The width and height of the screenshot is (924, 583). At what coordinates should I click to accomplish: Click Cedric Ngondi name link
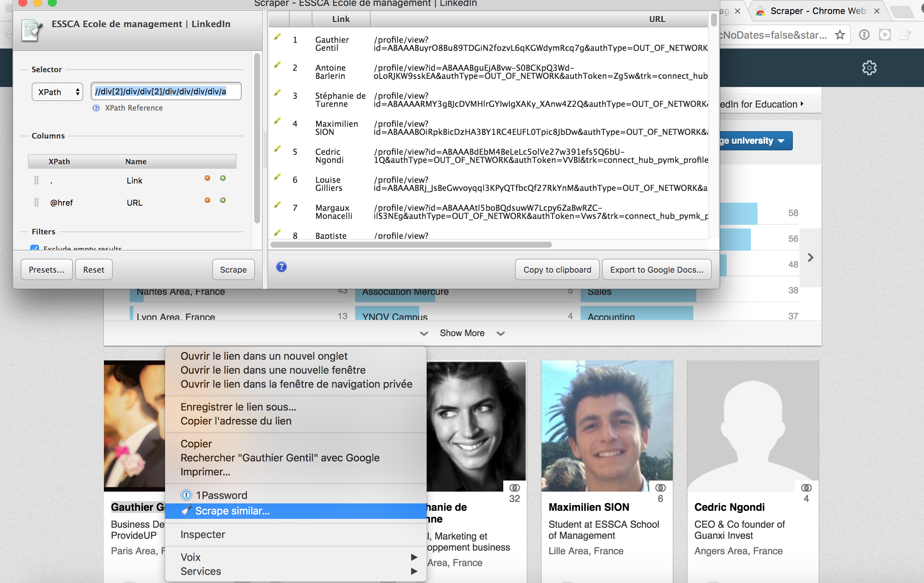pyautogui.click(x=729, y=507)
